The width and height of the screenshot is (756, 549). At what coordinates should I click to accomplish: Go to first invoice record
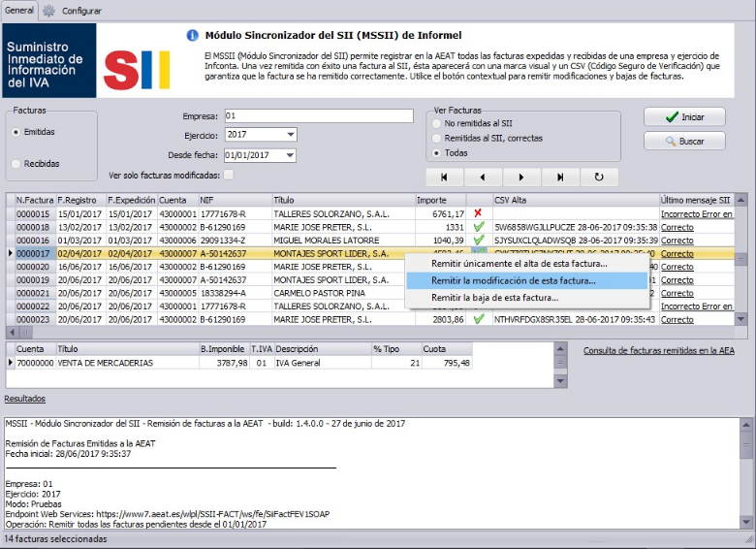444,178
